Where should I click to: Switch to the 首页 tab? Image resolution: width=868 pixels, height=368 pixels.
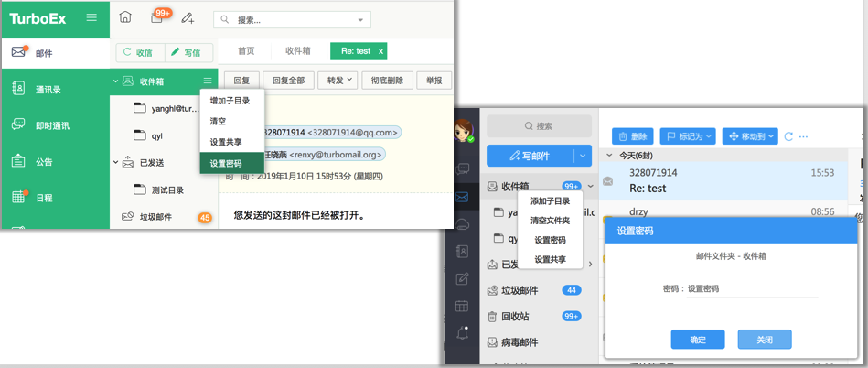(x=246, y=51)
